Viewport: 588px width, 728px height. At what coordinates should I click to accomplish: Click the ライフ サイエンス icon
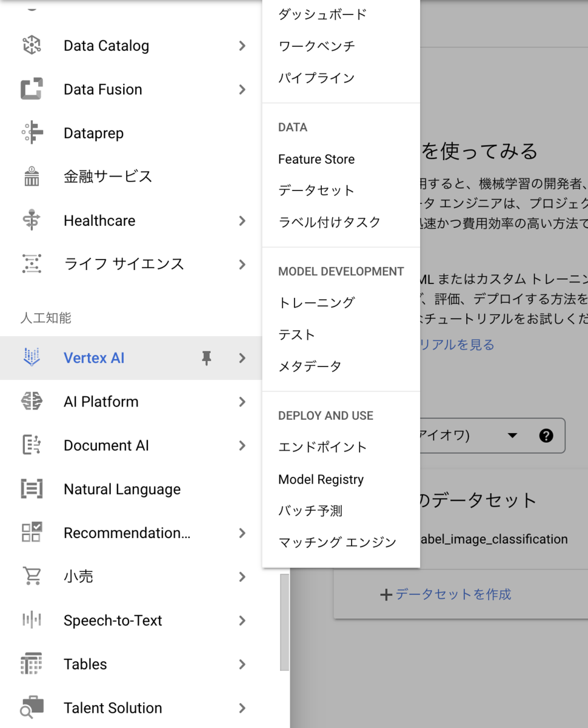tap(32, 264)
